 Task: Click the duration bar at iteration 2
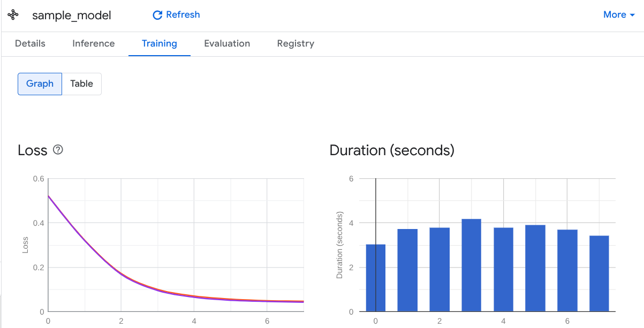click(x=440, y=270)
